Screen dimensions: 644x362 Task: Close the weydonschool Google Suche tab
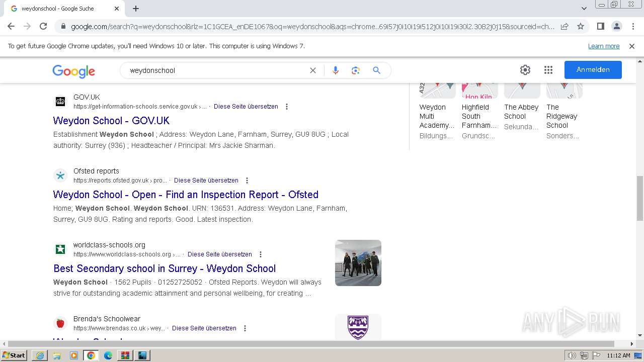(x=117, y=9)
